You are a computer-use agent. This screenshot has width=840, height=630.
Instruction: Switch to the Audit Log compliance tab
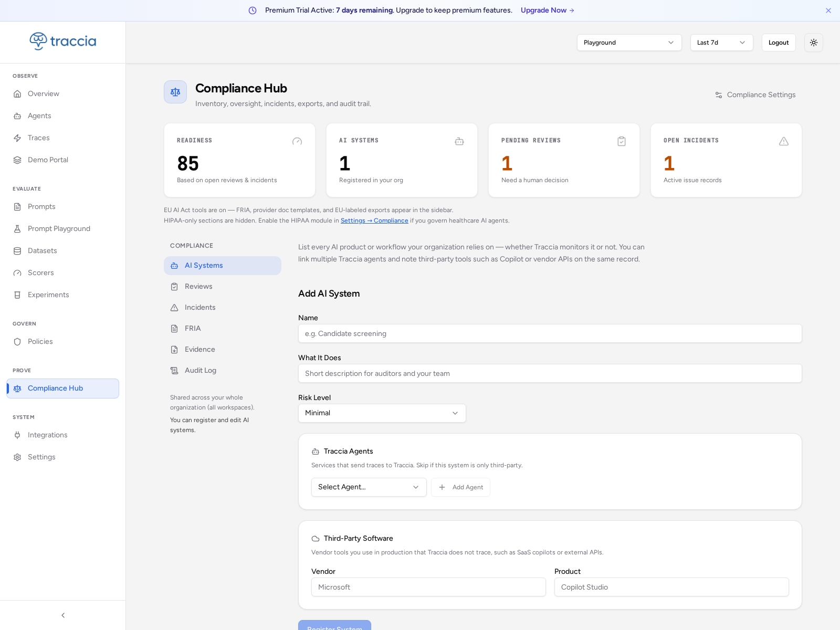(x=223, y=371)
